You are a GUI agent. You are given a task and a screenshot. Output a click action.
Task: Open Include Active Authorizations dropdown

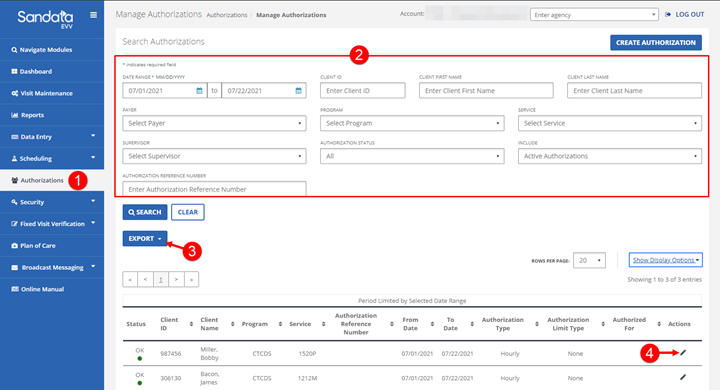pyautogui.click(x=610, y=156)
